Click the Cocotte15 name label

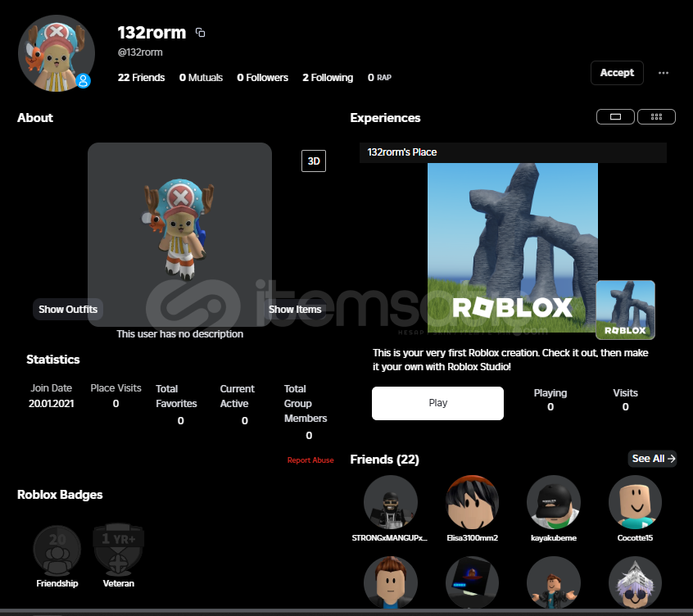[x=635, y=538]
